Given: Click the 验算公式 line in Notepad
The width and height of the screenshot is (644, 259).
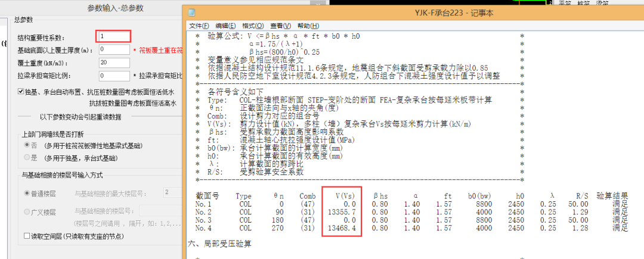Looking at the screenshot, I should coord(284,36).
